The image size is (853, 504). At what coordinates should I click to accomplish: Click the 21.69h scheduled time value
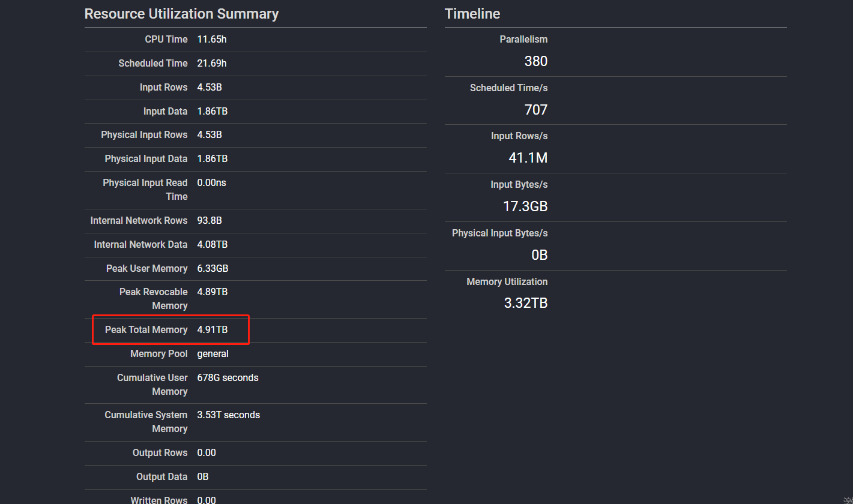[212, 63]
